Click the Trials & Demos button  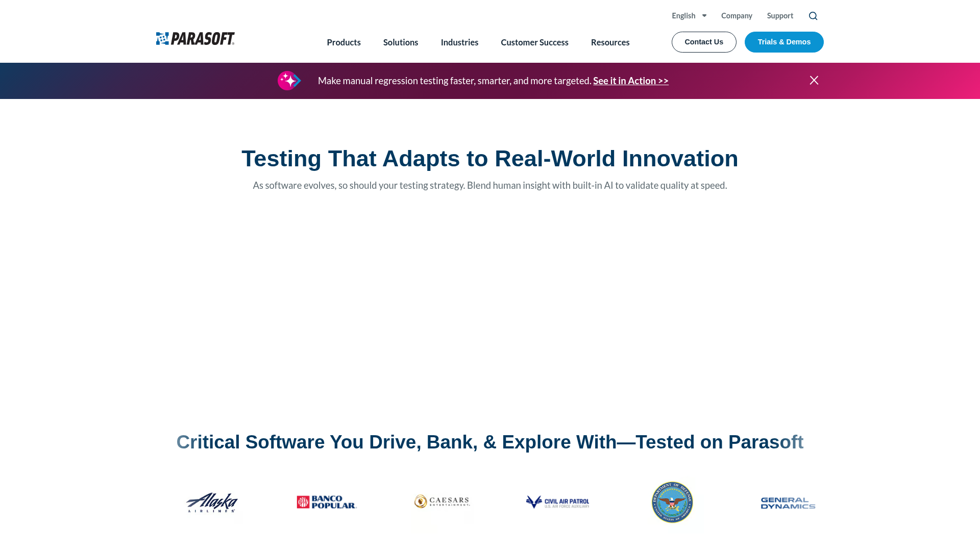click(x=783, y=42)
